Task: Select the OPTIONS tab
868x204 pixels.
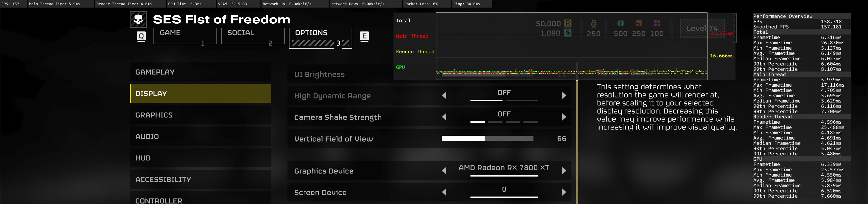Action: [x=321, y=38]
